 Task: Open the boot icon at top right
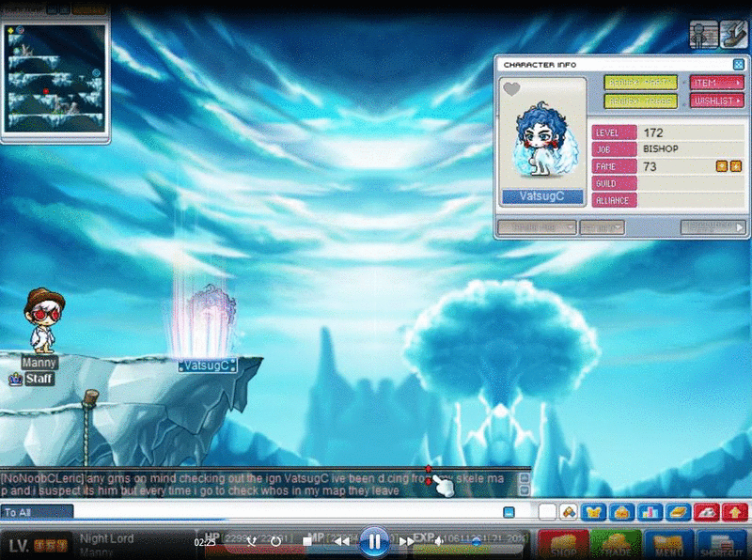734,34
